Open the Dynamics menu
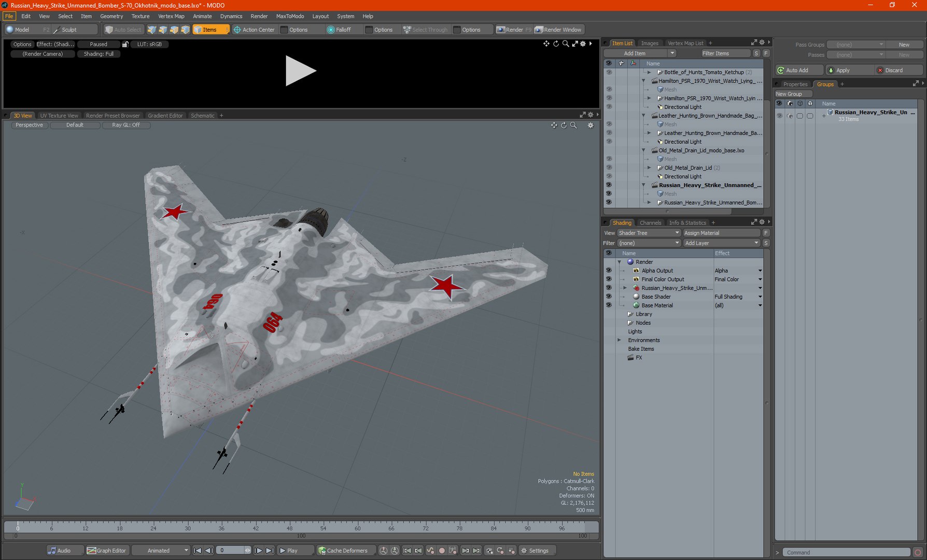927x560 pixels. [231, 16]
